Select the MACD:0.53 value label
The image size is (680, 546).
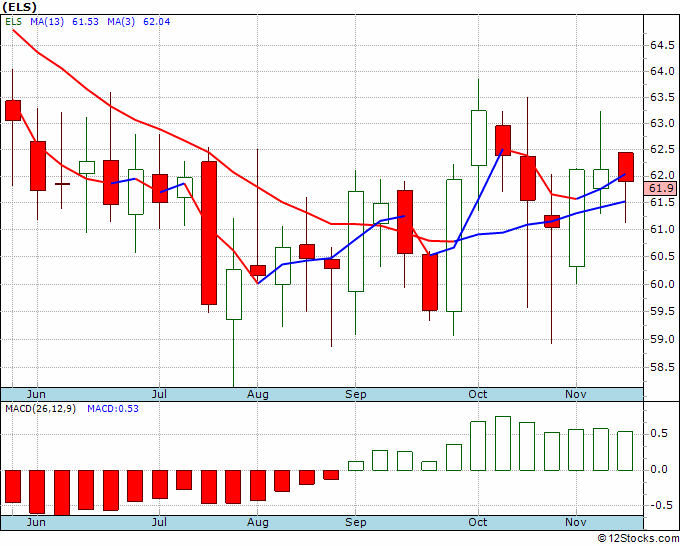click(113, 409)
